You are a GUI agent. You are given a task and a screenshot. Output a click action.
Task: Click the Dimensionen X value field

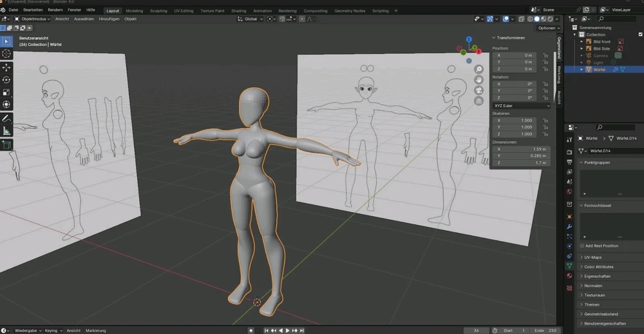tap(521, 149)
